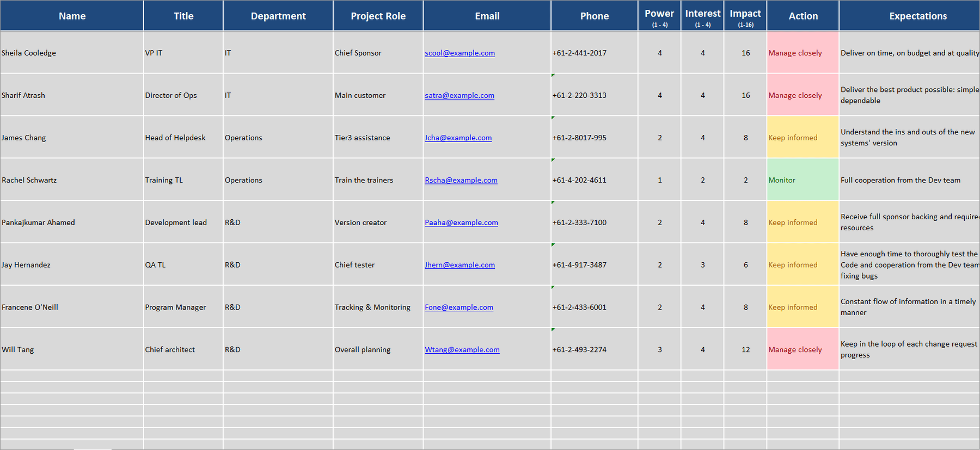Click the Pankajkumar Ahamed name cell
This screenshot has width=980, height=450.
tap(72, 223)
